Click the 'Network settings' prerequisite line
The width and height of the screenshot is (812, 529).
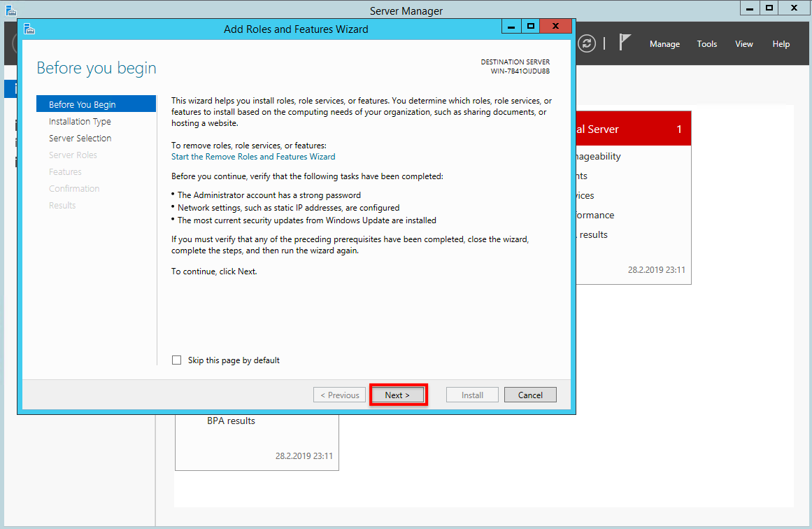point(288,208)
